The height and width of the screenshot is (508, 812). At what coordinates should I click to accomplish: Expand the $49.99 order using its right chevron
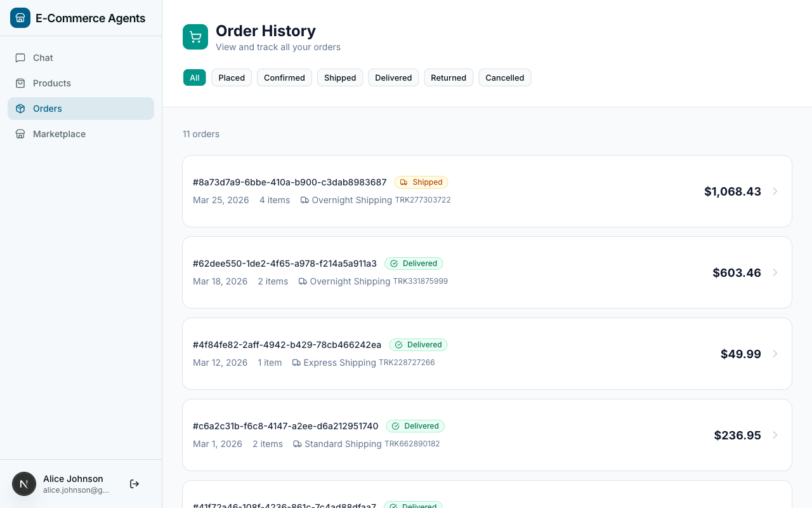point(775,354)
